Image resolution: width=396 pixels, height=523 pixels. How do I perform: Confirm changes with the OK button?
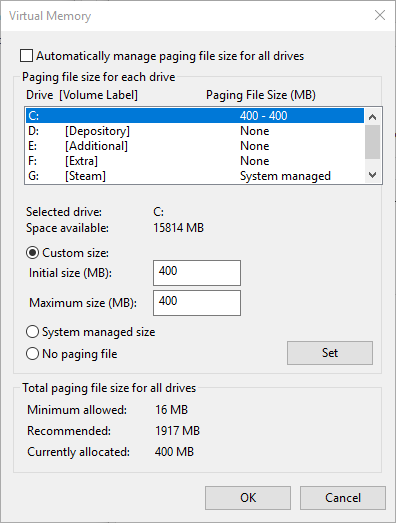pyautogui.click(x=248, y=498)
